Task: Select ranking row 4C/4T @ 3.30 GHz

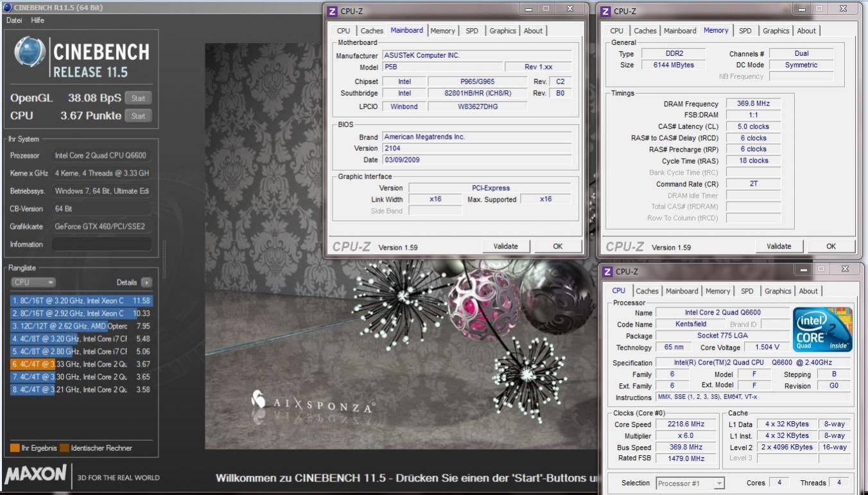Action: [82, 377]
